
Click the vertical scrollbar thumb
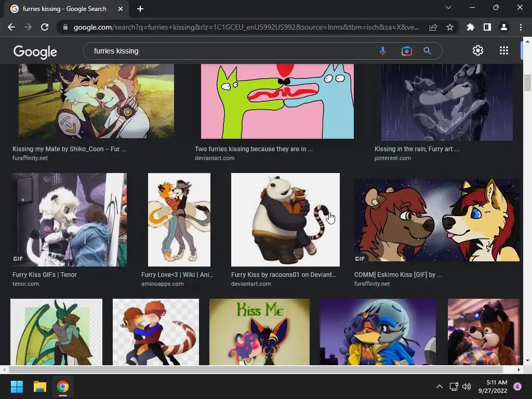pyautogui.click(x=527, y=83)
